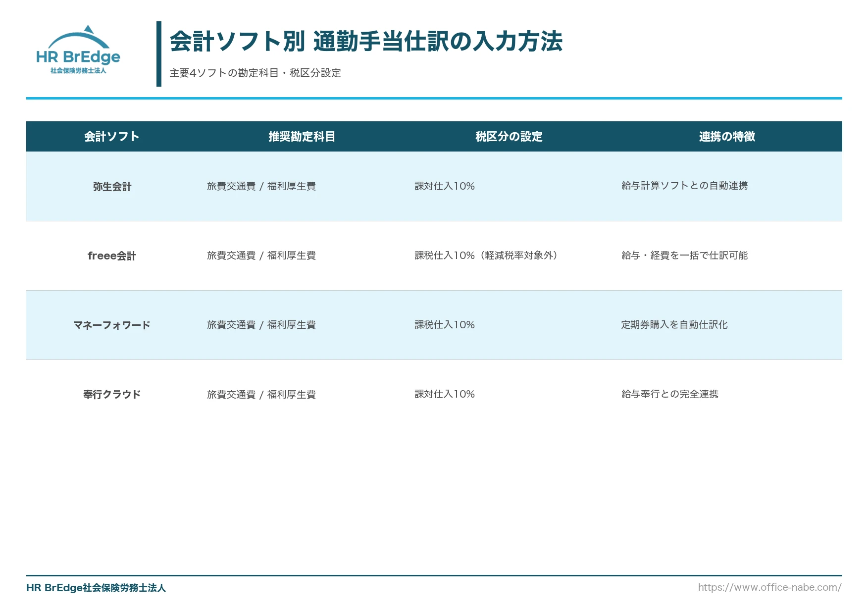
Task: Select the freee会計 row label
Action: [x=112, y=256]
